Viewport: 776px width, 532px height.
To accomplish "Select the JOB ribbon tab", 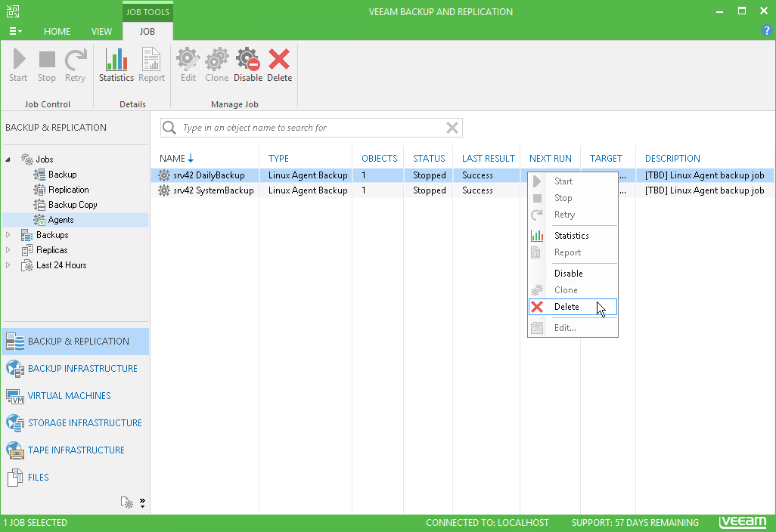I will point(147,31).
